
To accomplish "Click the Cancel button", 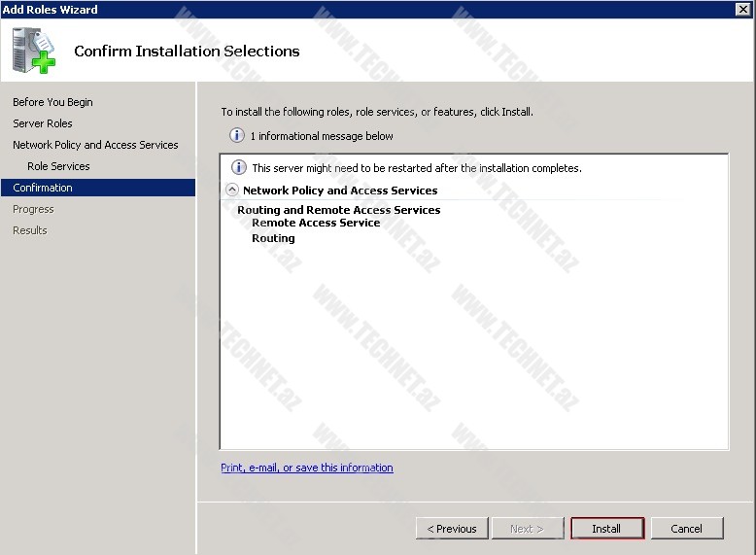I will [x=686, y=529].
